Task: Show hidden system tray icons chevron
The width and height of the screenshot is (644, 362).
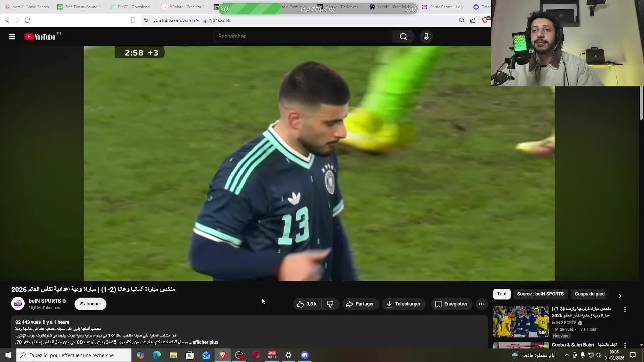Action: click(567, 355)
